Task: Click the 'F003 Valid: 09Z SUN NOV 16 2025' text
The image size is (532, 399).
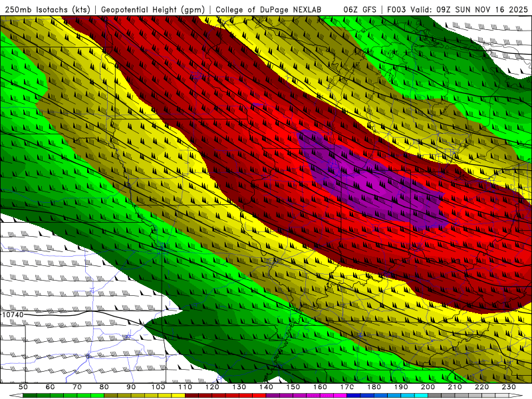Action: (458, 9)
